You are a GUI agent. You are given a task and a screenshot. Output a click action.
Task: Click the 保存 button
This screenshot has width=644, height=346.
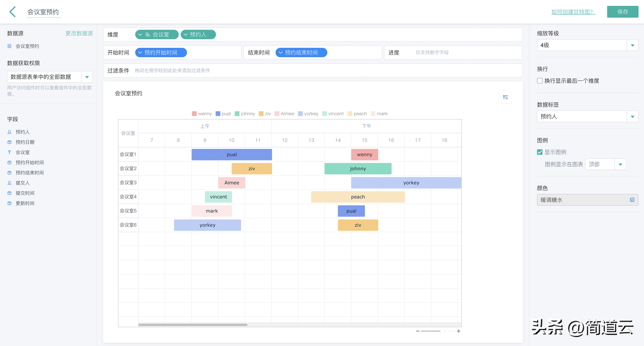[623, 12]
